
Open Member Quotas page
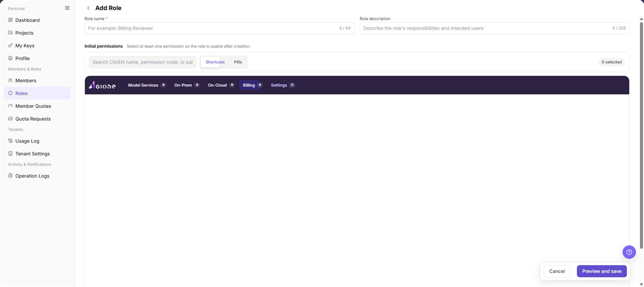point(37,106)
